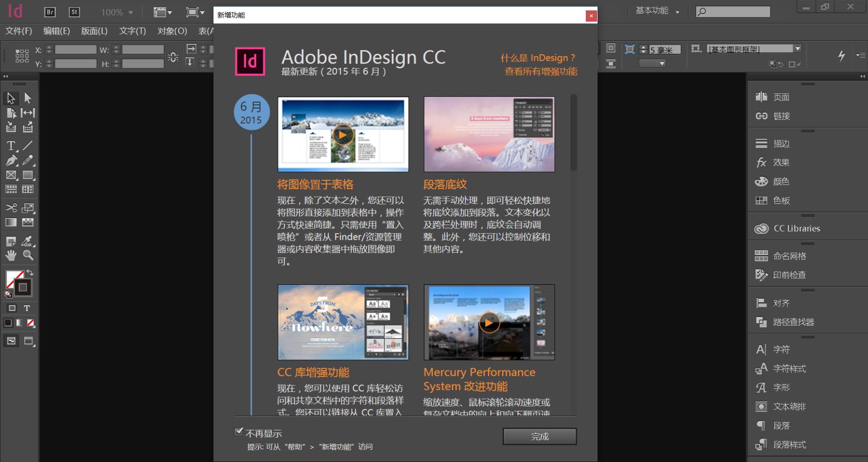
Task: Play the 将图像置于表格 video thumbnail
Action: [343, 135]
